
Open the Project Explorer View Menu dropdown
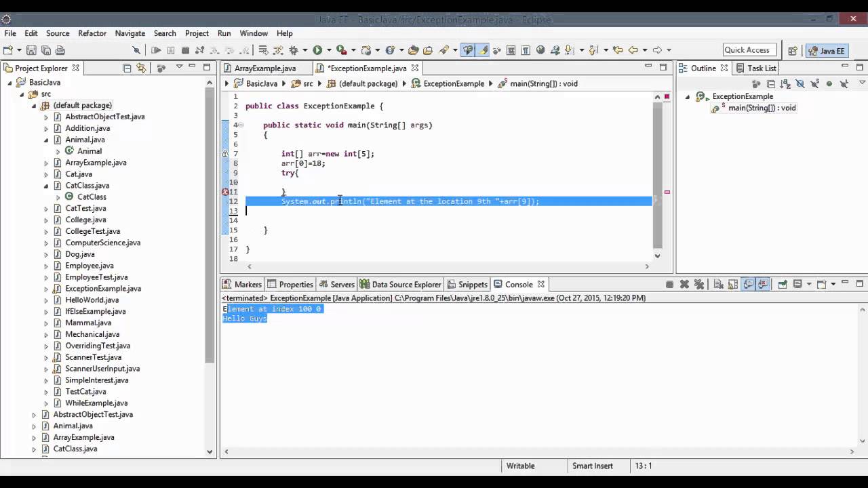(x=179, y=66)
